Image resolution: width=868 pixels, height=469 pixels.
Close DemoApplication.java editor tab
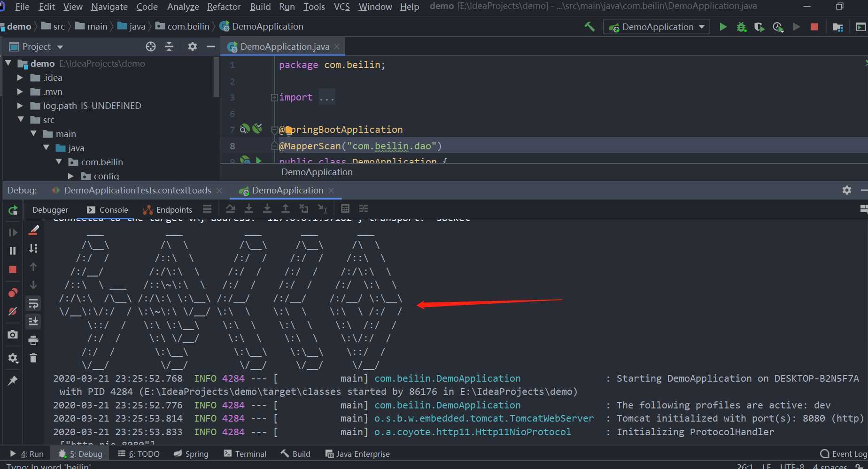[x=337, y=46]
